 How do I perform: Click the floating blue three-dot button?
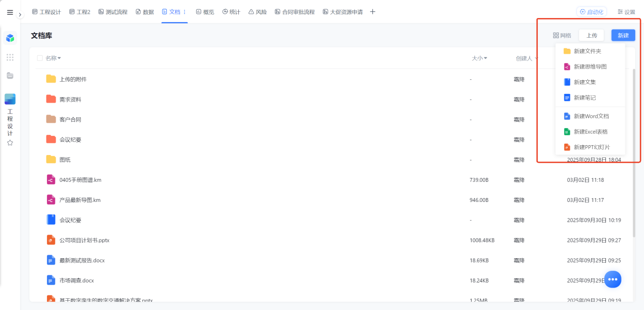tap(613, 279)
